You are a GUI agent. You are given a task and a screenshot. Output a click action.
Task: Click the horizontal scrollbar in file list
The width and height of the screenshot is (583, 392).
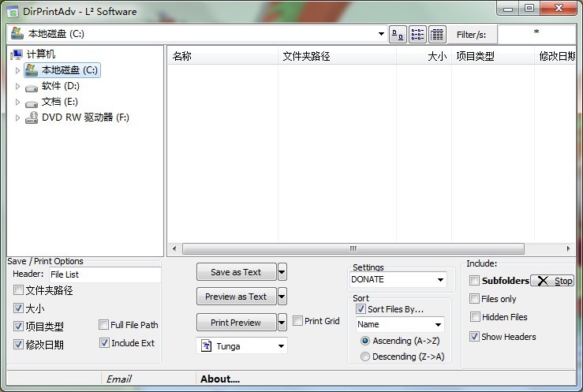click(x=353, y=248)
